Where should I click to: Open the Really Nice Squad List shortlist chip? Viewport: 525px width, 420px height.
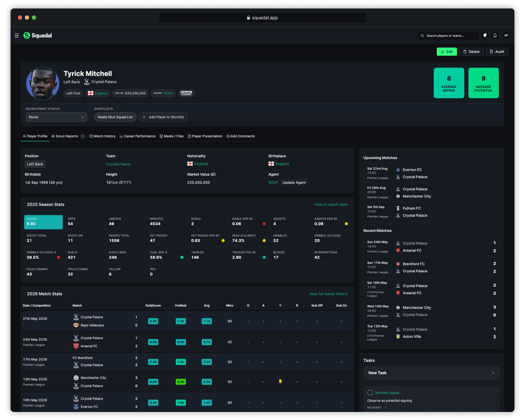(x=115, y=117)
